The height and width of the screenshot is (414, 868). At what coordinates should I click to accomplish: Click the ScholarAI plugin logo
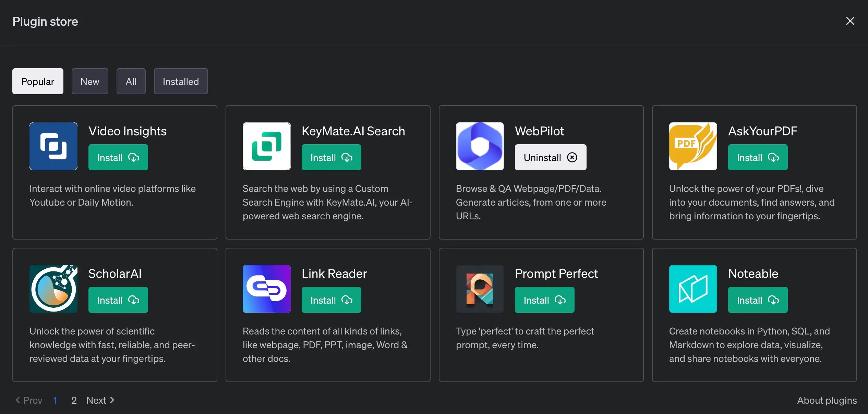[x=53, y=289]
